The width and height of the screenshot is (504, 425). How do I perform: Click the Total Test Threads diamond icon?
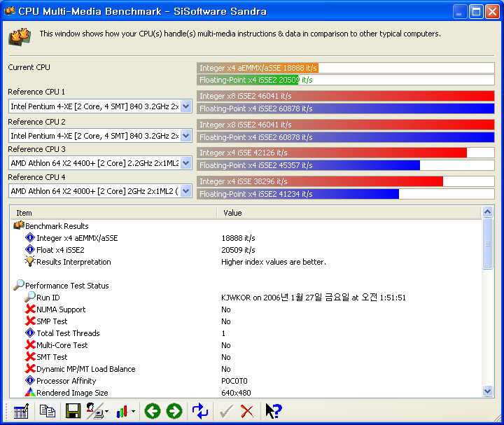coord(30,333)
